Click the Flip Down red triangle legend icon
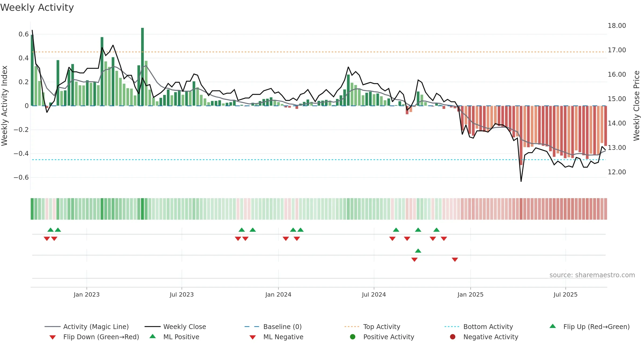The width and height of the screenshot is (644, 362). 53,337
